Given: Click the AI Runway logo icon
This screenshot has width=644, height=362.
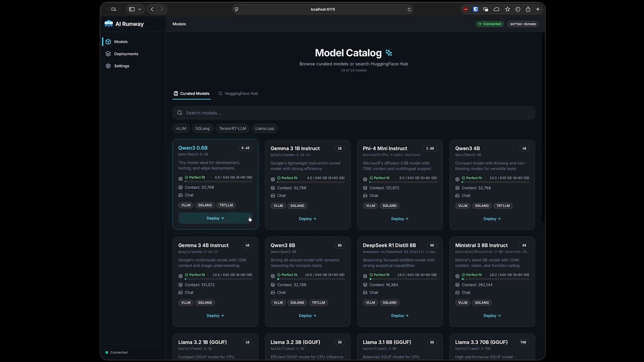Looking at the screenshot, I should tap(109, 24).
